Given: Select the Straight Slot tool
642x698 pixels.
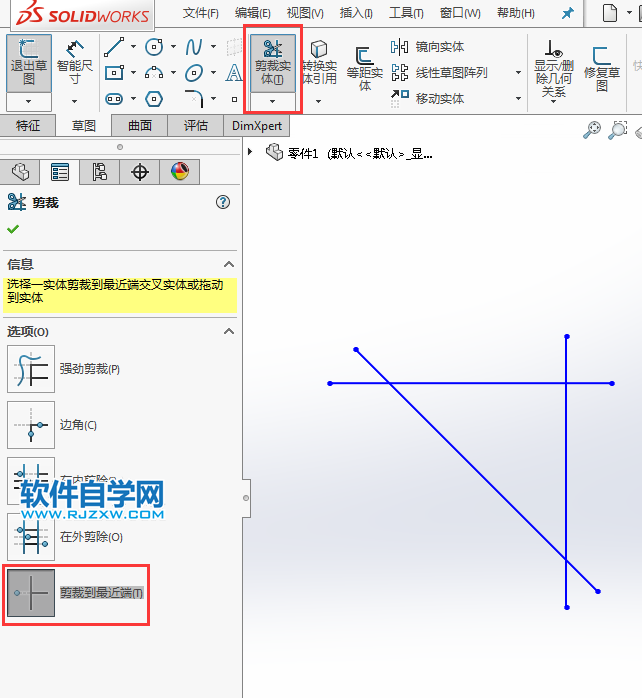Looking at the screenshot, I should [114, 99].
